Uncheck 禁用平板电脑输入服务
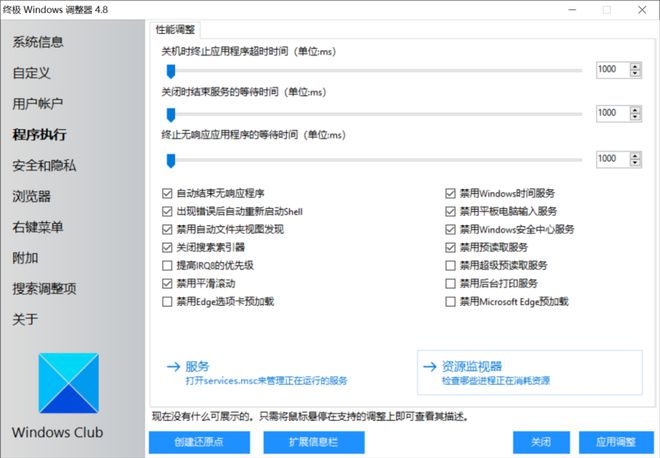Viewport: 660px width, 458px height. coord(450,211)
